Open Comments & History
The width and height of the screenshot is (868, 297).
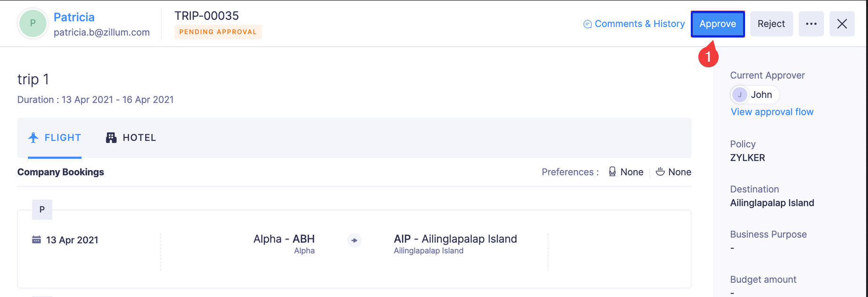pyautogui.click(x=639, y=24)
